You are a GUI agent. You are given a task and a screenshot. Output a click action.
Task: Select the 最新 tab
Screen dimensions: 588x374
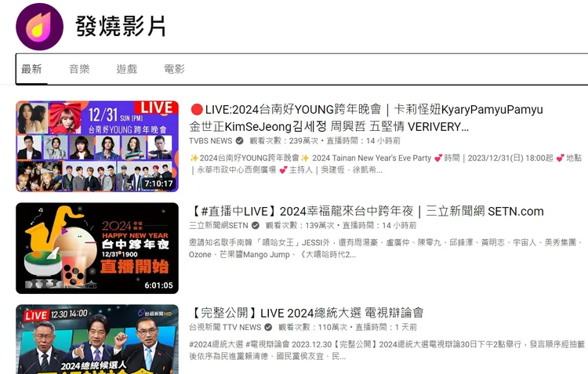31,69
